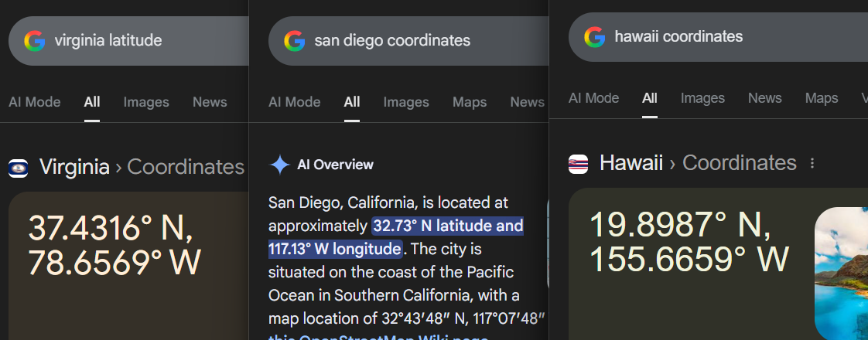Click Google logo in Hawaii coordinates search
This screenshot has width=868, height=340.
coord(595,37)
